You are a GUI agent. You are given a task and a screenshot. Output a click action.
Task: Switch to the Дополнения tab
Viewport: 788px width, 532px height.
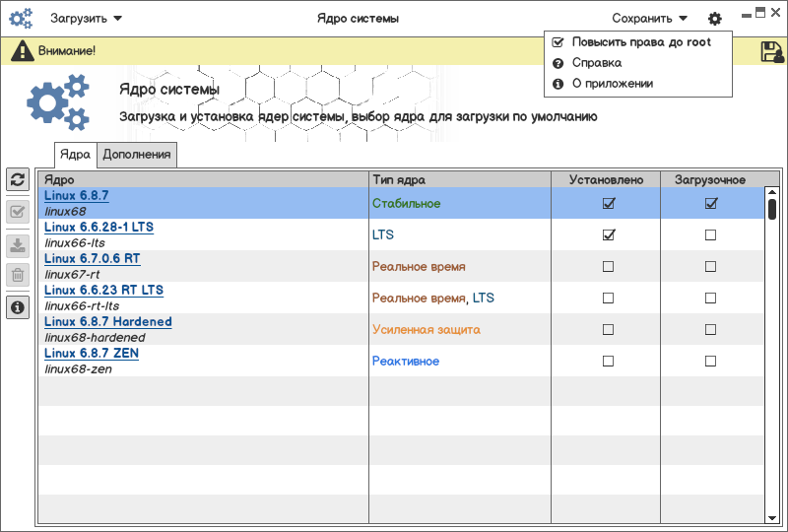tap(137, 154)
